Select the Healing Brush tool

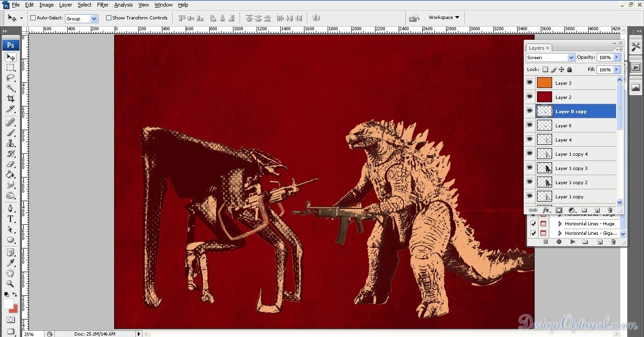(10, 123)
